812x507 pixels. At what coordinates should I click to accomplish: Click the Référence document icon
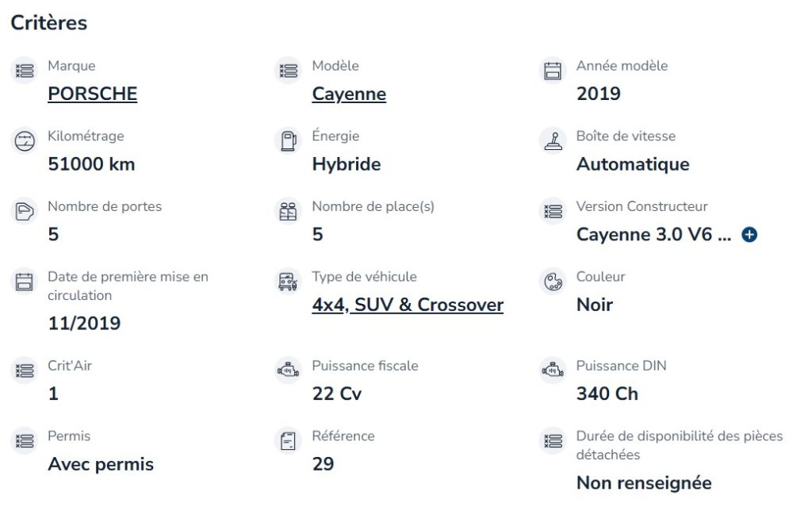click(x=288, y=440)
